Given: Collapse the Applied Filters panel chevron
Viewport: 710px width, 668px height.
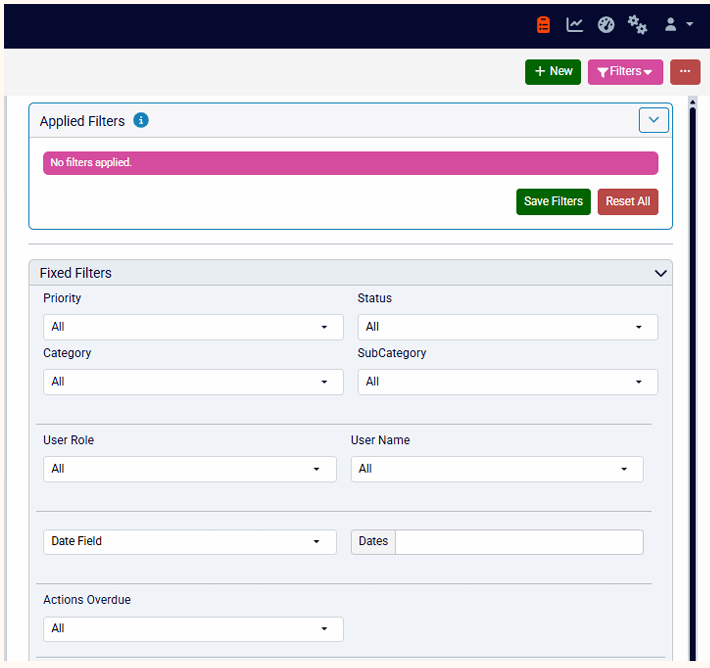Looking at the screenshot, I should (x=653, y=120).
